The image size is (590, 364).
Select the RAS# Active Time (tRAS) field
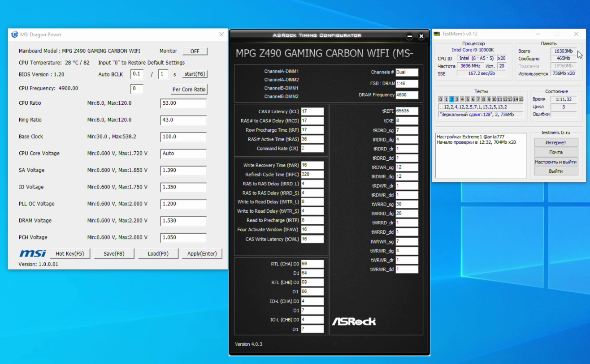[x=312, y=139]
